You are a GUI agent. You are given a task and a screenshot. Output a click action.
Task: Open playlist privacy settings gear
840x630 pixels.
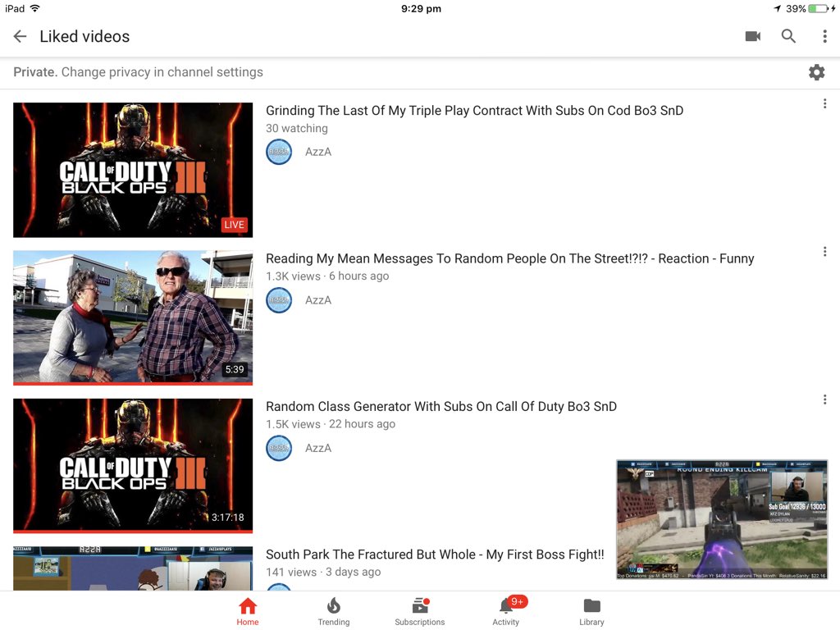click(x=816, y=72)
